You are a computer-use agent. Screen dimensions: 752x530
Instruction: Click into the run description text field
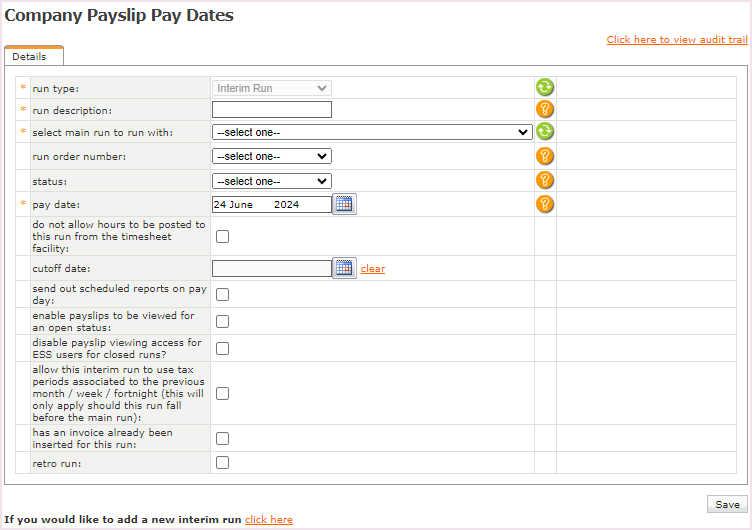pyautogui.click(x=271, y=110)
